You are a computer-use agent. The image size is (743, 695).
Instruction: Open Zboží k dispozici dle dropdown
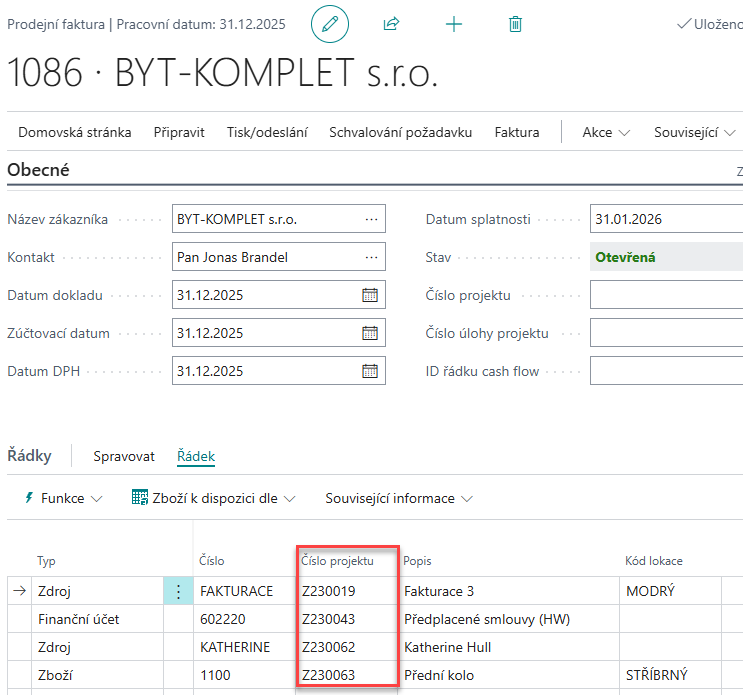[x=214, y=498]
